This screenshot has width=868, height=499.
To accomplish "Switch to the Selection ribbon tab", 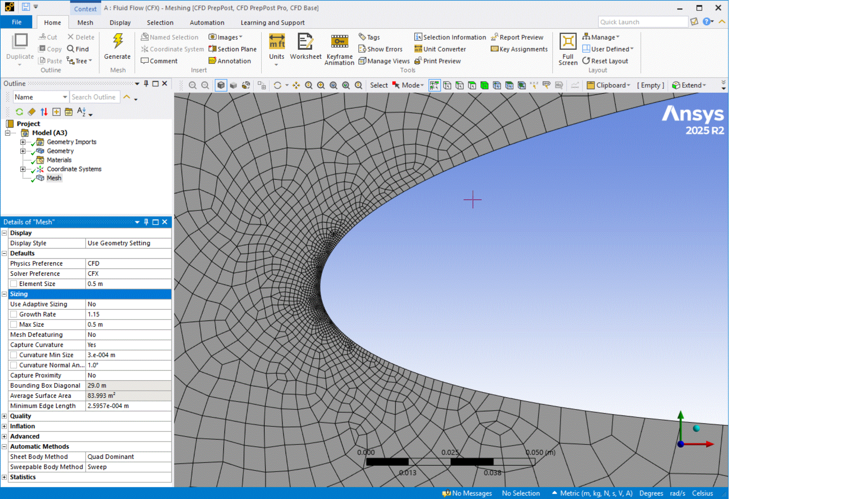I will point(160,23).
